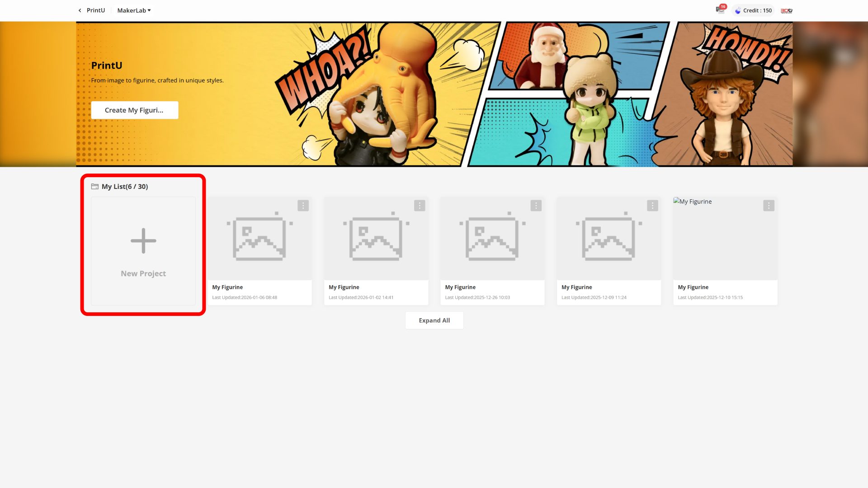Open thumbnail of figurine updated 2026-01-06 08:48

click(x=259, y=238)
